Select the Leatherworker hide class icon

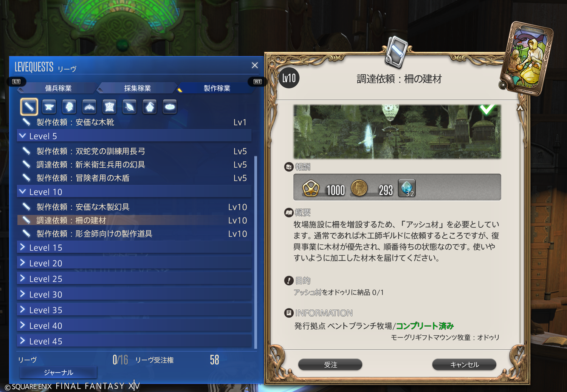109,106
